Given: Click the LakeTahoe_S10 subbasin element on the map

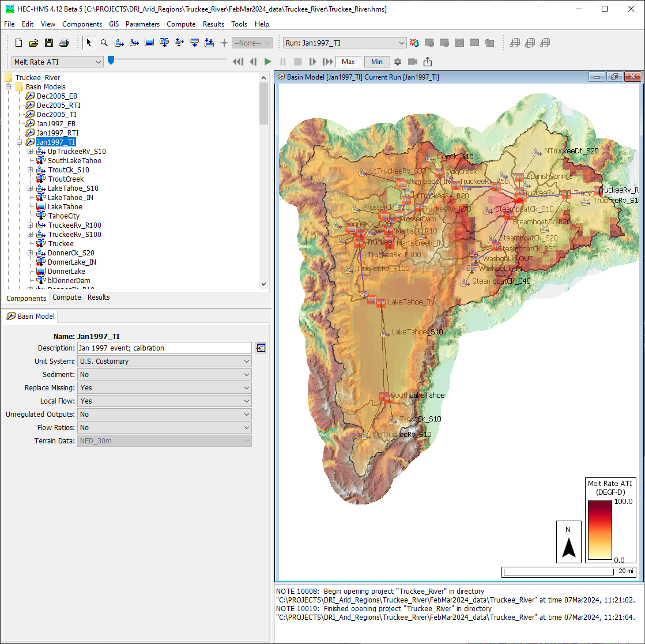Looking at the screenshot, I should point(385,334).
